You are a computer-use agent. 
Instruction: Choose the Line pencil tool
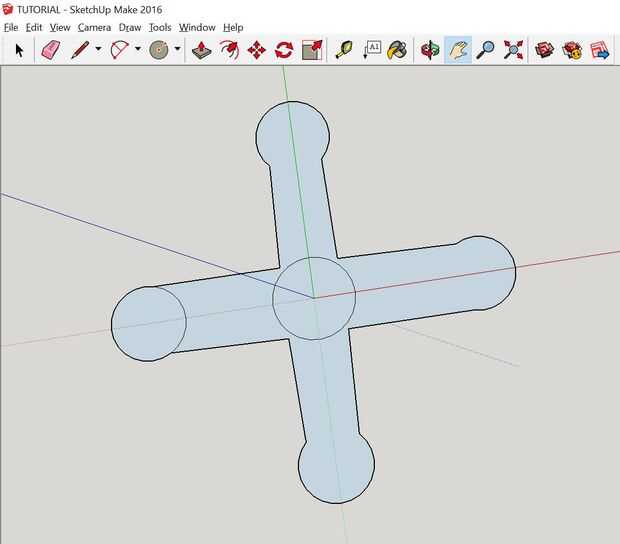pyautogui.click(x=80, y=50)
